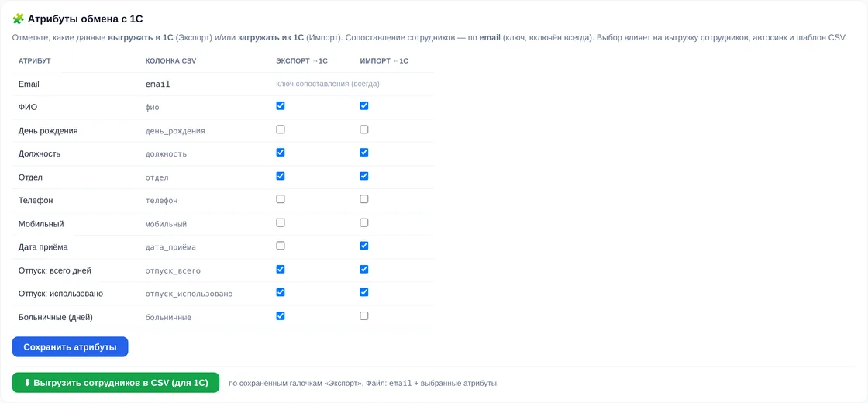Click the Сохранить атрибуты button
This screenshot has width=868, height=403.
[71, 347]
